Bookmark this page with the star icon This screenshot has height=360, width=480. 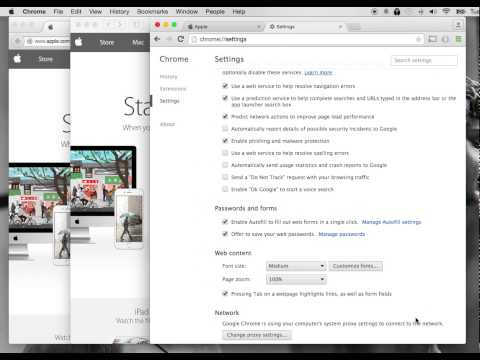(418, 39)
